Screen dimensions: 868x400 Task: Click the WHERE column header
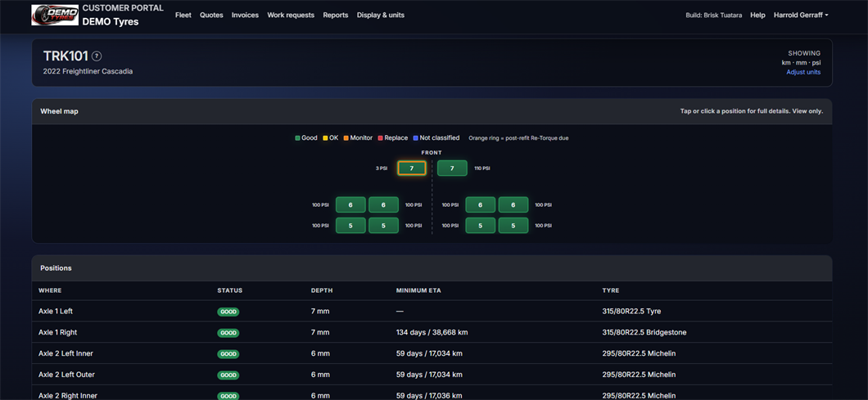pos(51,290)
